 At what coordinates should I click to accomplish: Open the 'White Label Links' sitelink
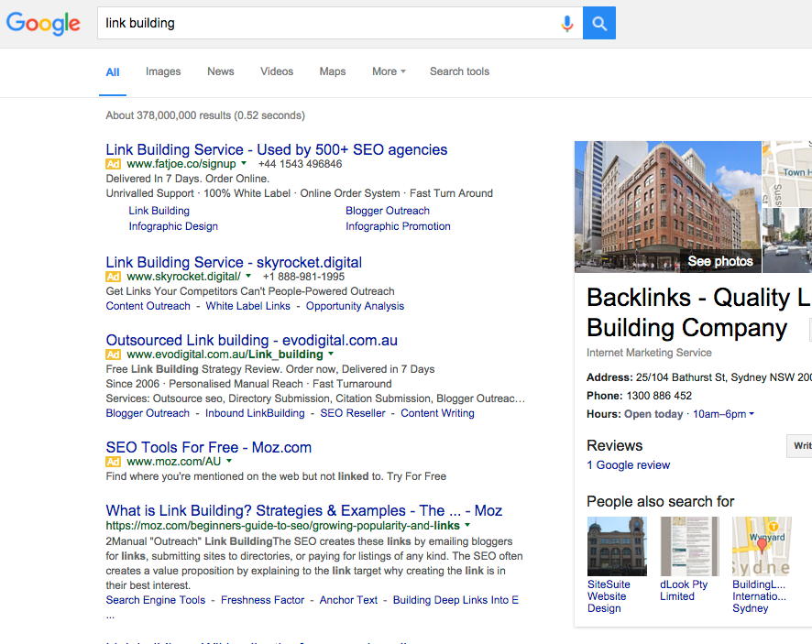248,306
